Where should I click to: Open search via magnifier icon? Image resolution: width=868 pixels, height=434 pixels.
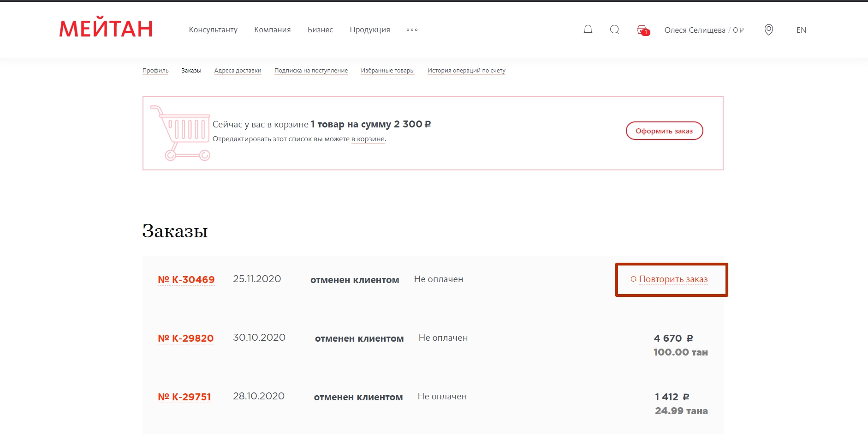(614, 30)
